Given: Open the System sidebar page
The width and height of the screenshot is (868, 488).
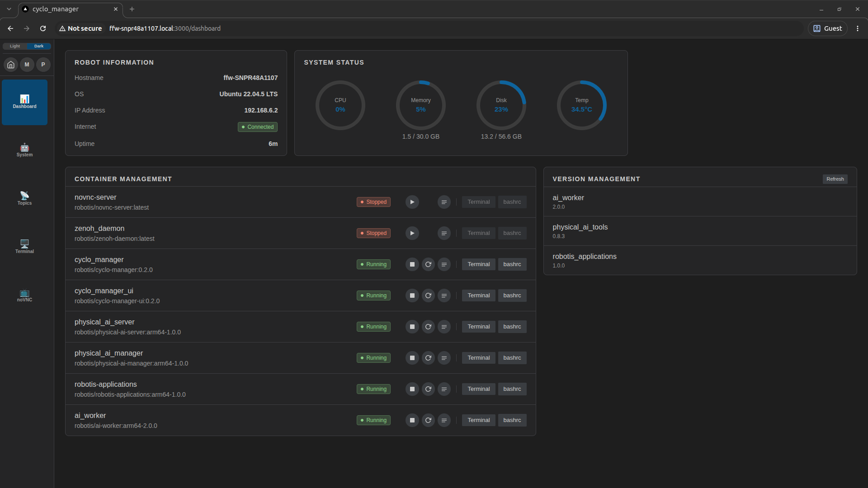Looking at the screenshot, I should (x=24, y=150).
